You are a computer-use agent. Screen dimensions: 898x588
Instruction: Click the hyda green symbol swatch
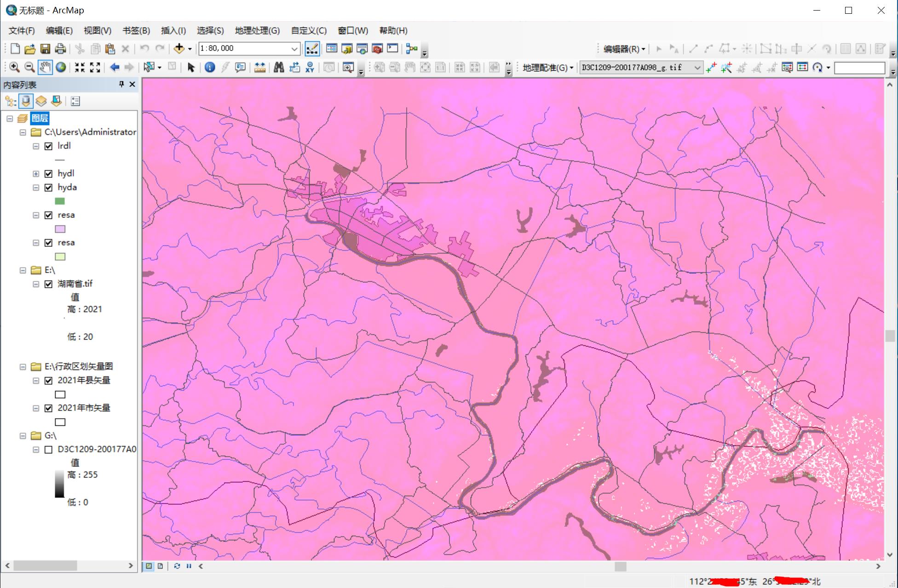click(60, 201)
